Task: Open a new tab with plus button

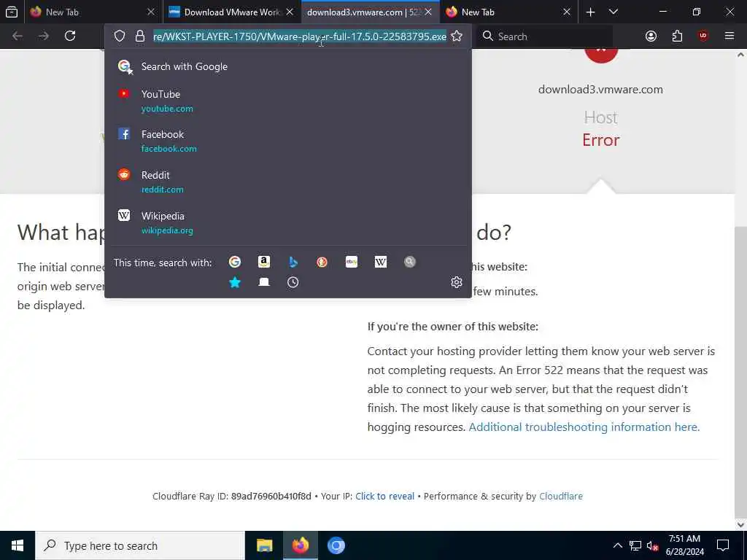Action: coord(590,12)
